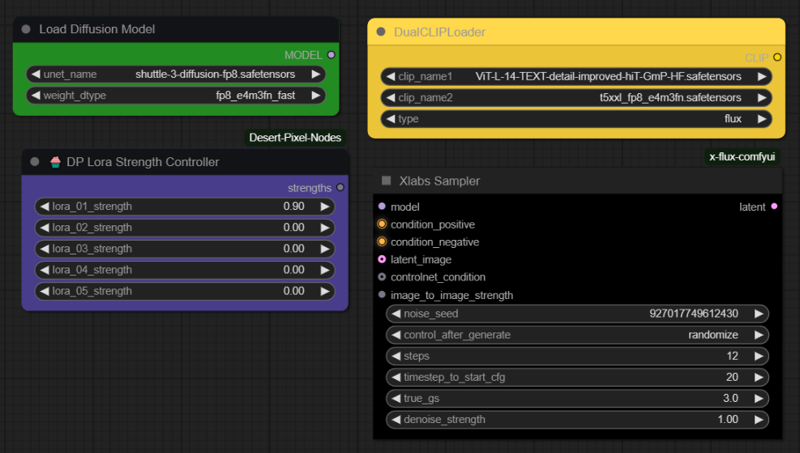Select next clip_name2 with right arrow
800x453 pixels.
click(x=762, y=97)
